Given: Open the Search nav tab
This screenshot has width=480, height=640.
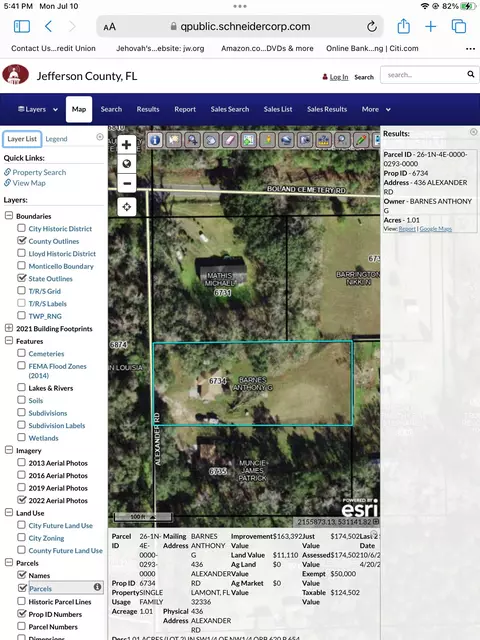Looking at the screenshot, I should (111, 109).
